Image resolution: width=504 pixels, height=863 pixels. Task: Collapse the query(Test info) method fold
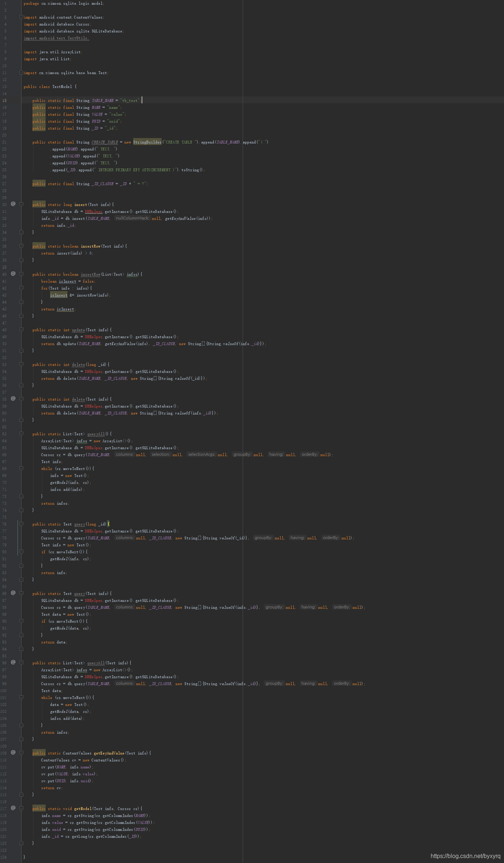[x=21, y=593]
